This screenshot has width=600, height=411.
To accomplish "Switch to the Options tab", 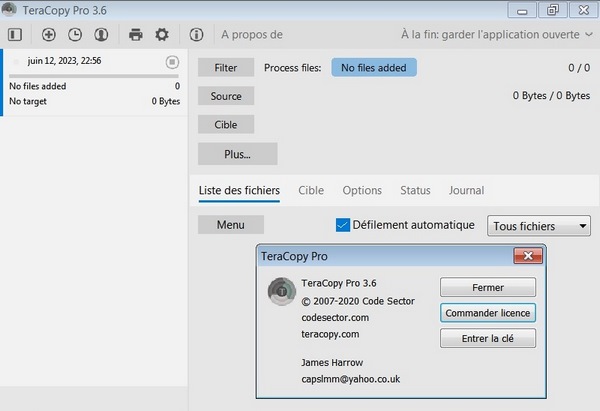I will (362, 191).
